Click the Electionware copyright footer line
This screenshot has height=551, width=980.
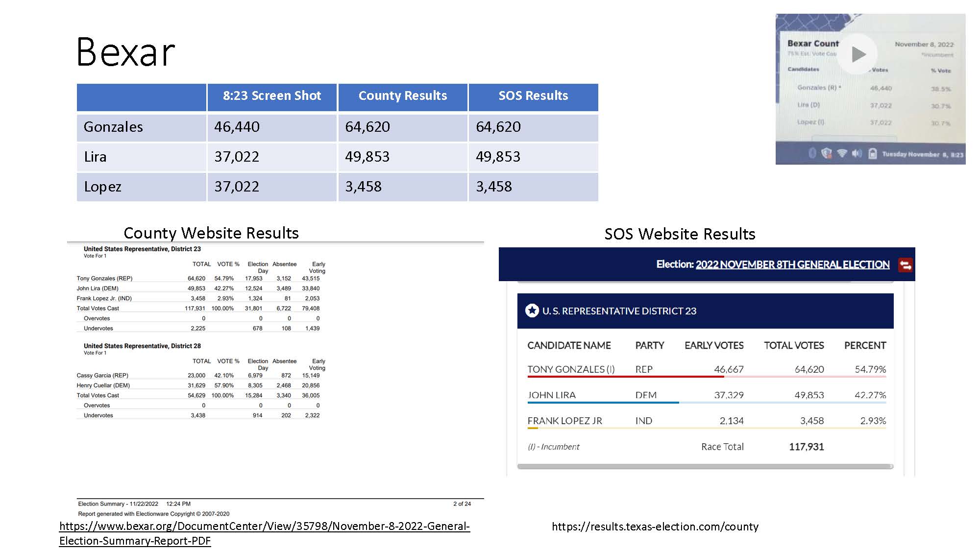[x=154, y=514]
